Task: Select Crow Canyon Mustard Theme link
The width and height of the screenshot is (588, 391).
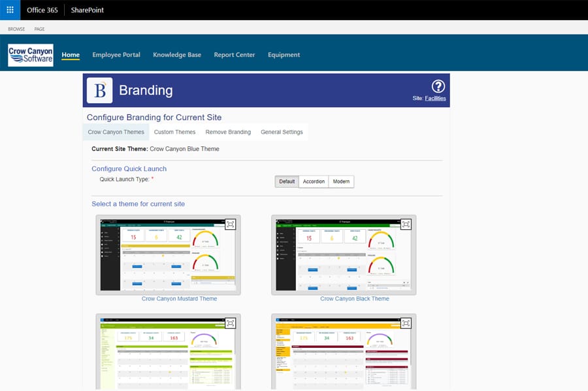Action: (x=179, y=299)
